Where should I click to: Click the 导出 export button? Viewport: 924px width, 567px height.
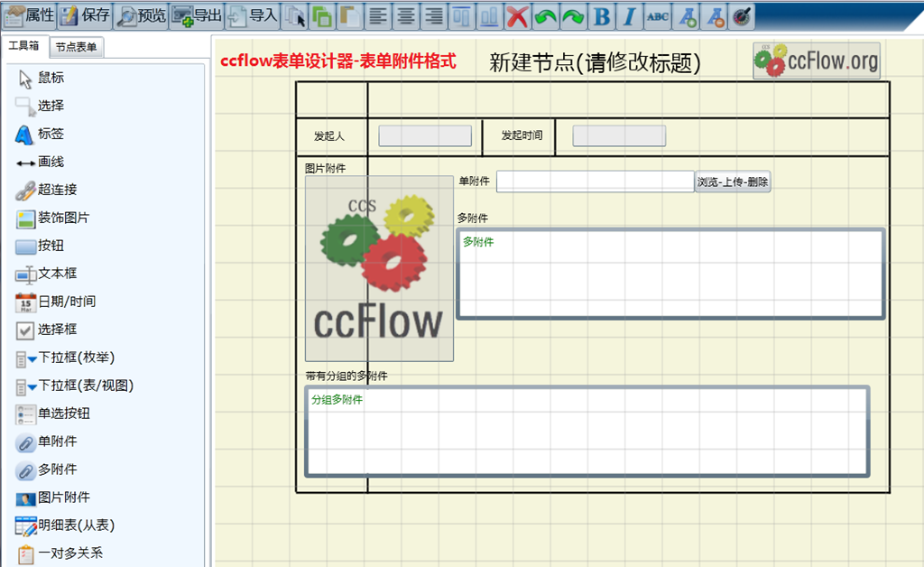coord(197,16)
